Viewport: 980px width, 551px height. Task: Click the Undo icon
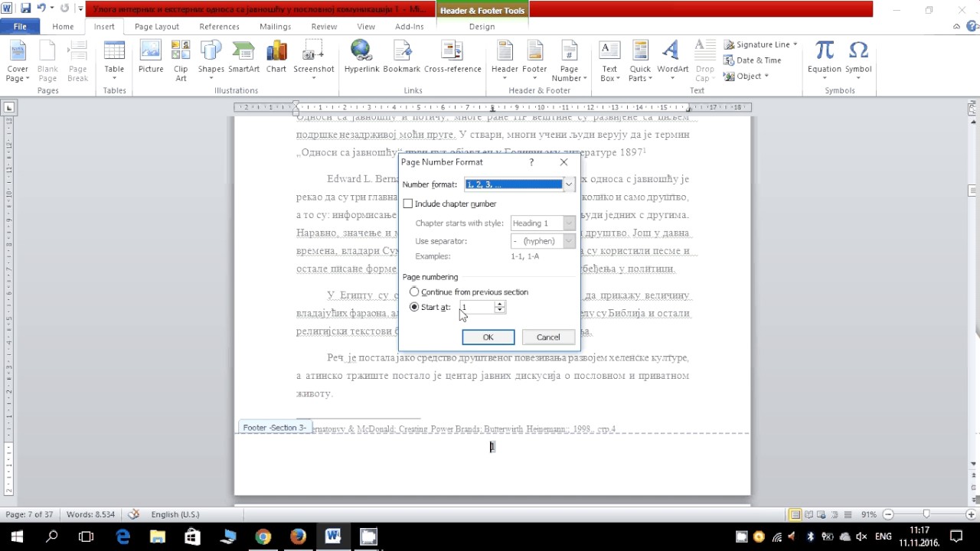point(41,8)
